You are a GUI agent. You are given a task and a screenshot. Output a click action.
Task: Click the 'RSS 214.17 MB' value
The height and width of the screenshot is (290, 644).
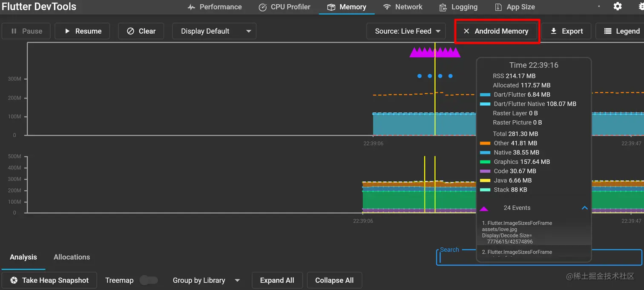click(x=514, y=76)
